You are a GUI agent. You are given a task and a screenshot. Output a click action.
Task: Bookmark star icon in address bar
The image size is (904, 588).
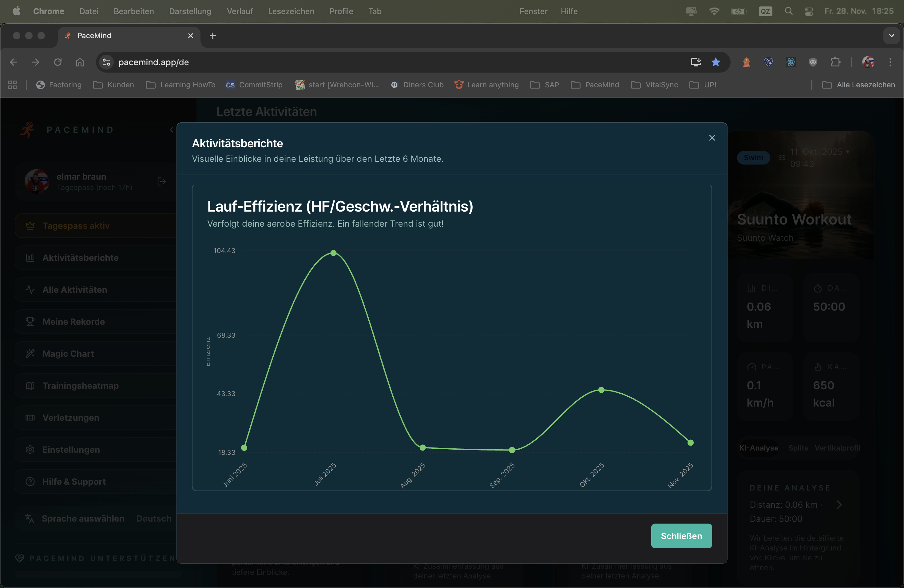(x=716, y=62)
